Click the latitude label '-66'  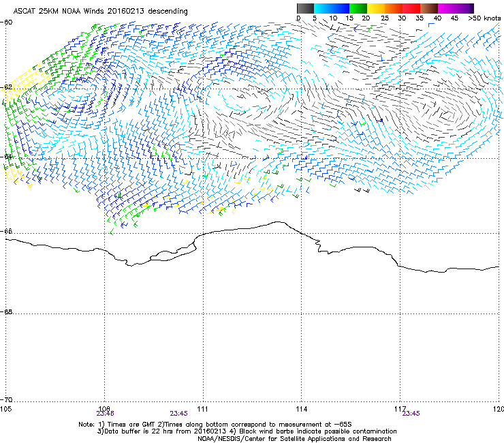(x=6, y=231)
